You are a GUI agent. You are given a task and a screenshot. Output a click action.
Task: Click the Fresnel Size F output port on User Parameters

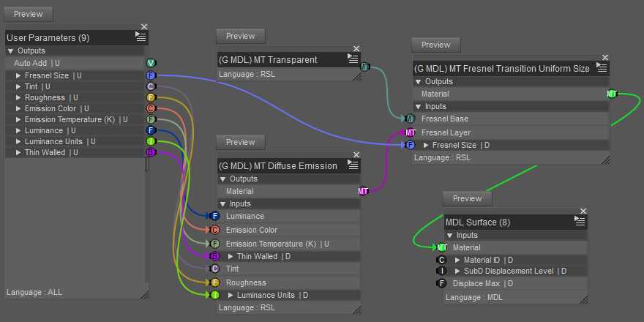coord(151,75)
